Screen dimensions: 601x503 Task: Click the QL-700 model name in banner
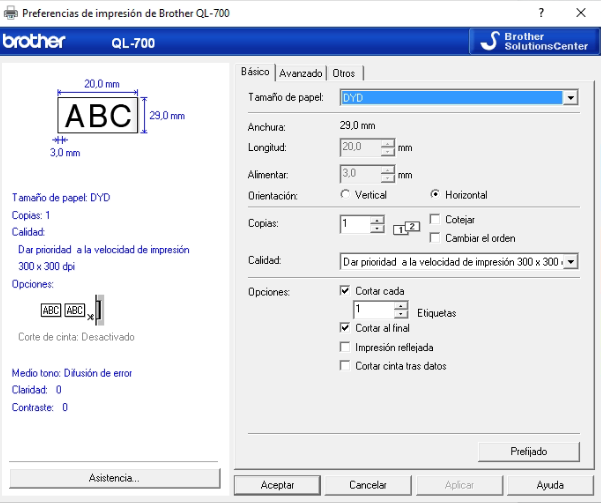click(x=133, y=43)
